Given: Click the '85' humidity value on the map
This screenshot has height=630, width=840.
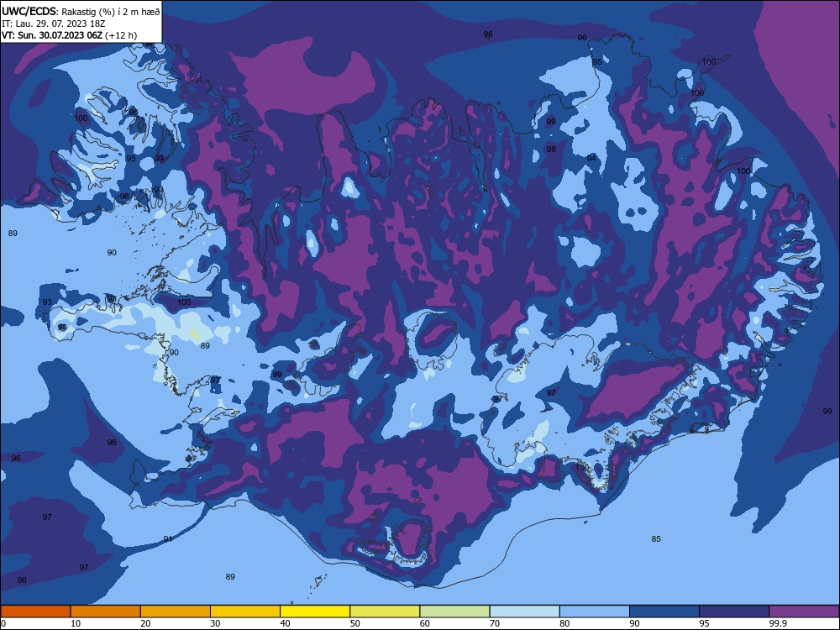Looking at the screenshot, I should click(656, 539).
